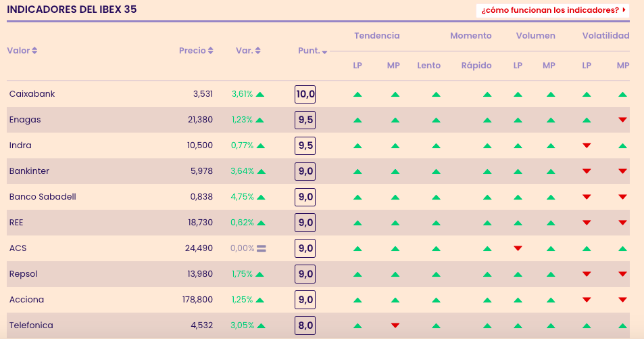The width and height of the screenshot is (644, 339).
Task: Open Banco Sabadell stock name
Action: pos(43,197)
